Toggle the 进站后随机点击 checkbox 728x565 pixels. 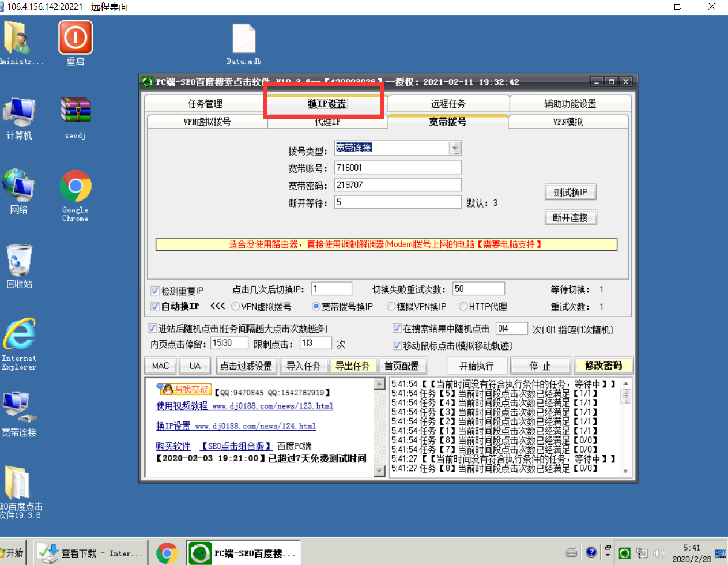[153, 328]
